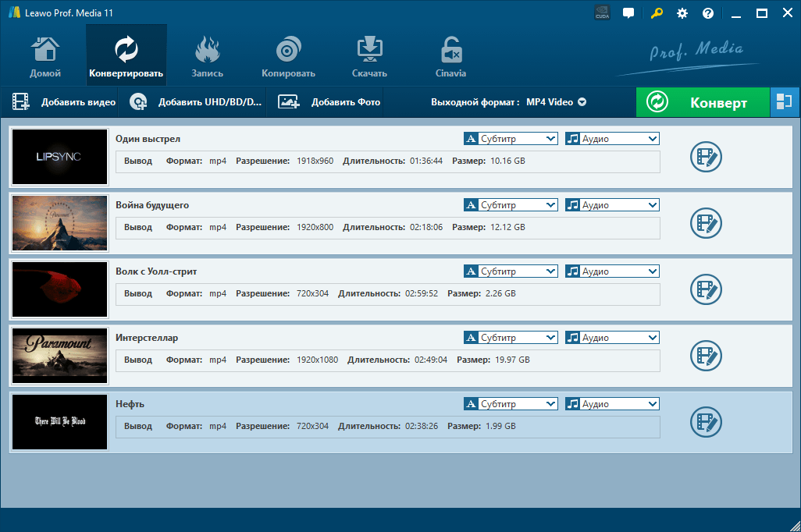Viewport: 801px width, 532px height.
Task: Click the title Война будущего
Action: (x=152, y=205)
